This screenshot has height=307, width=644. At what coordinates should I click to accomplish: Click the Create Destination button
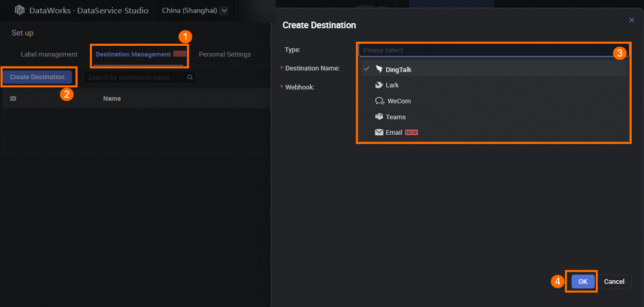click(37, 77)
